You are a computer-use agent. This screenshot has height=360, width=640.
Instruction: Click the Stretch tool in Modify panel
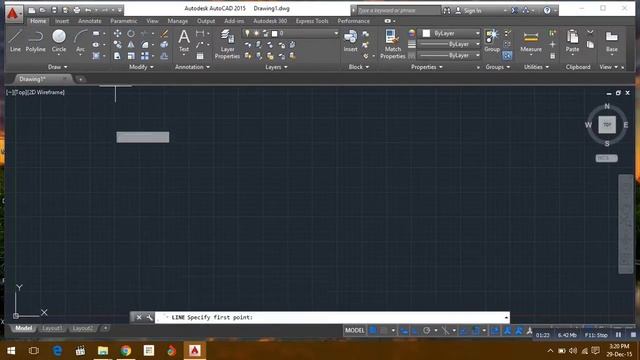coord(117,56)
